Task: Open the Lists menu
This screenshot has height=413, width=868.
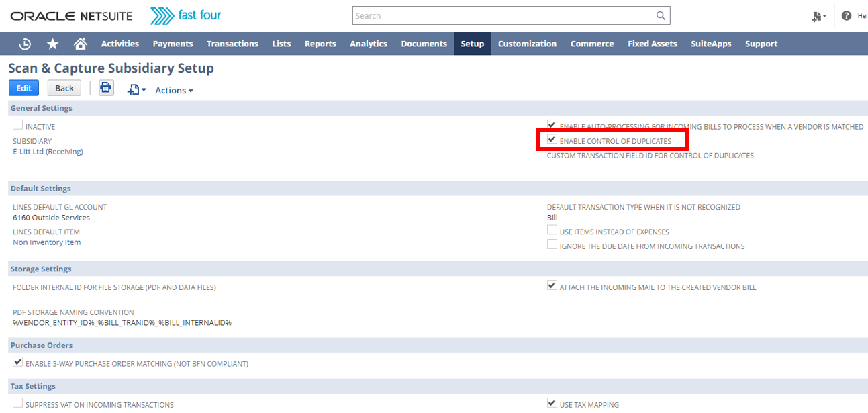Action: 282,44
